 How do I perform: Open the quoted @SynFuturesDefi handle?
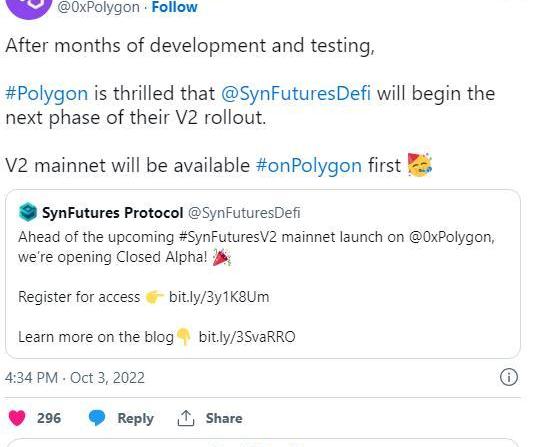click(244, 213)
